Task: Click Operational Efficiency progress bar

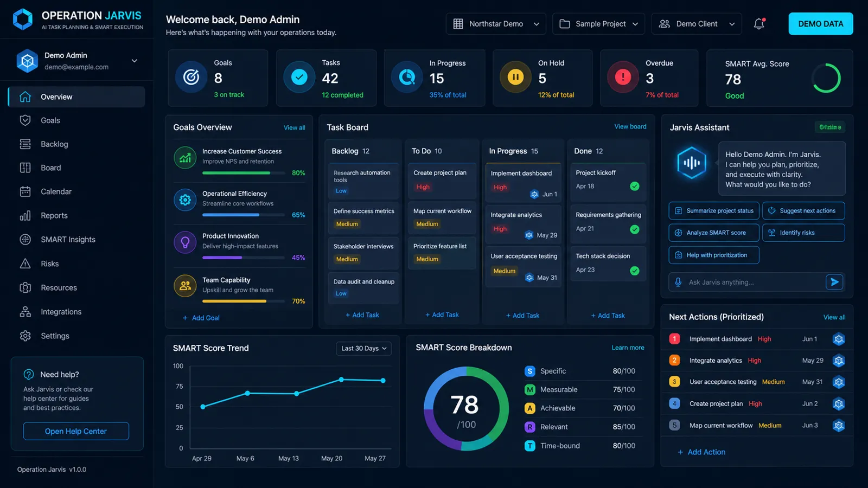Action: click(244, 215)
